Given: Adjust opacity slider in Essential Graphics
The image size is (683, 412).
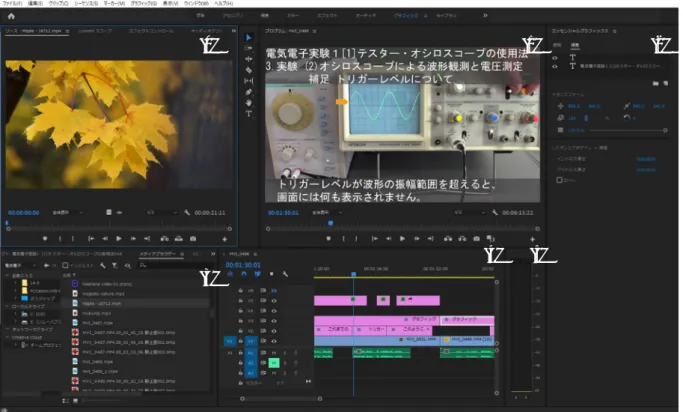Looking at the screenshot, I should pos(627,130).
